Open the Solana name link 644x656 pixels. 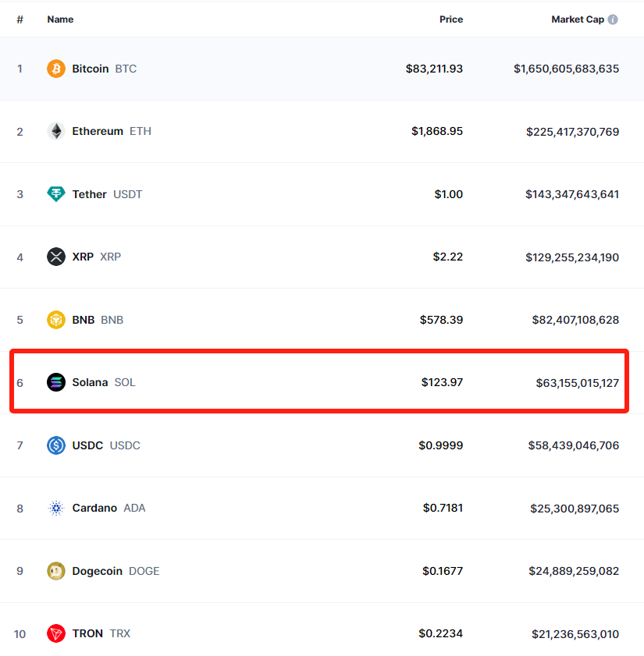[90, 382]
